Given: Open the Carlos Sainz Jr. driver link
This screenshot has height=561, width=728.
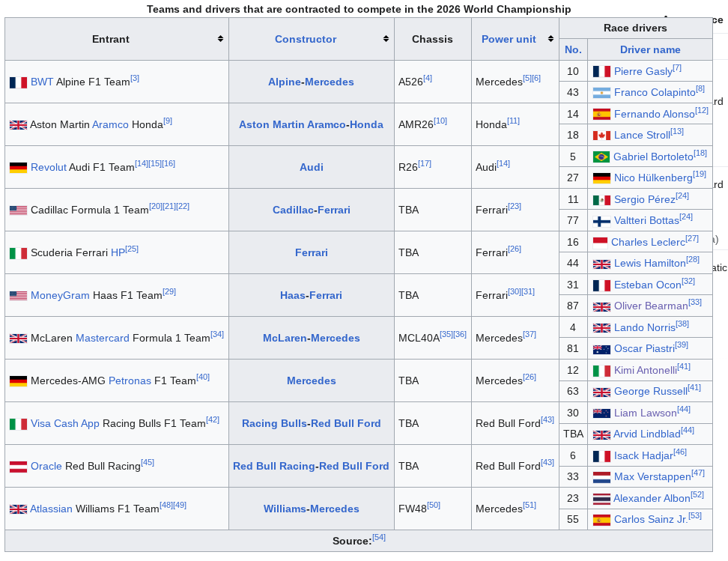Looking at the screenshot, I should coord(651,520).
